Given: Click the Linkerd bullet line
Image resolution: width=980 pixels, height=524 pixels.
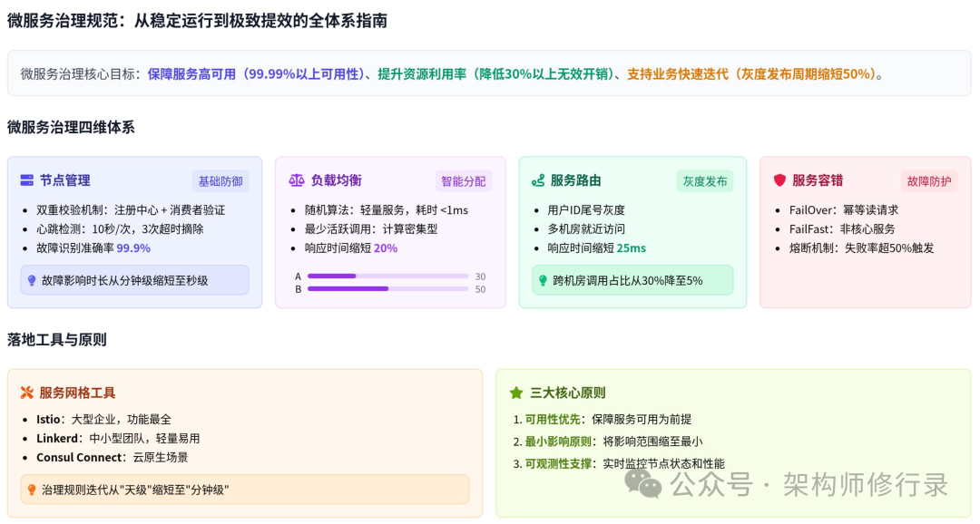Looking at the screenshot, I should (118, 439).
